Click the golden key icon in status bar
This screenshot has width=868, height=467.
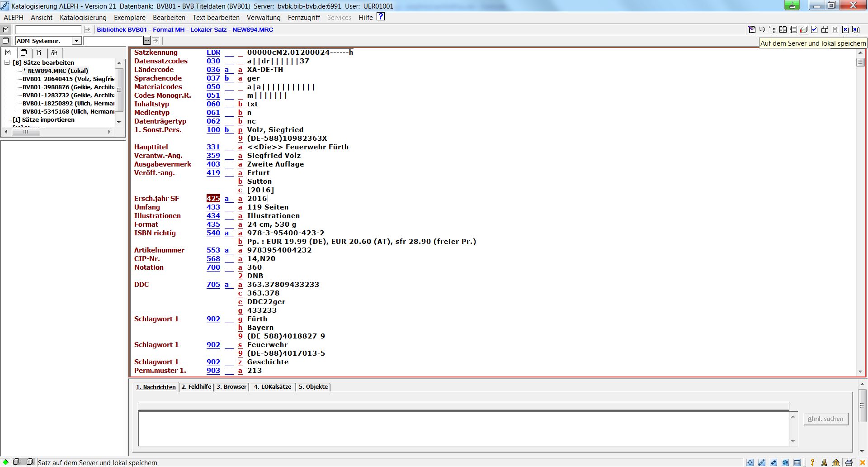812,462
